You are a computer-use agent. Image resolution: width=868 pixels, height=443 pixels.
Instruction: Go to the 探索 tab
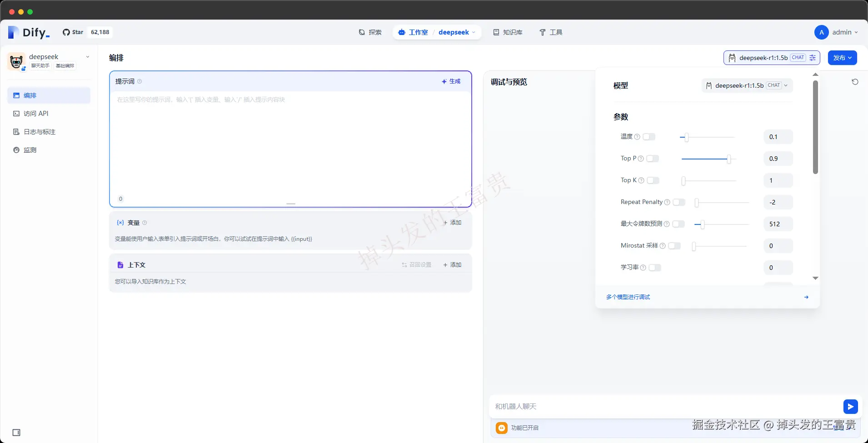[x=370, y=32]
